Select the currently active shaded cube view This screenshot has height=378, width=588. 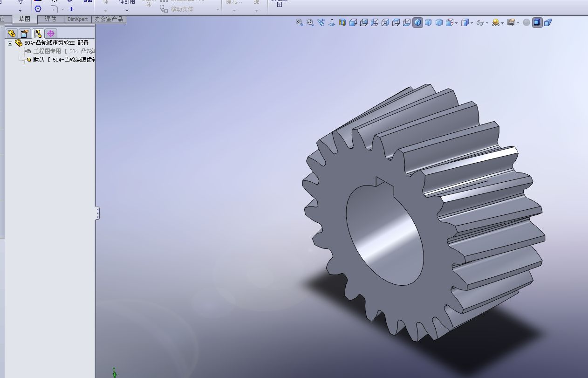click(417, 22)
